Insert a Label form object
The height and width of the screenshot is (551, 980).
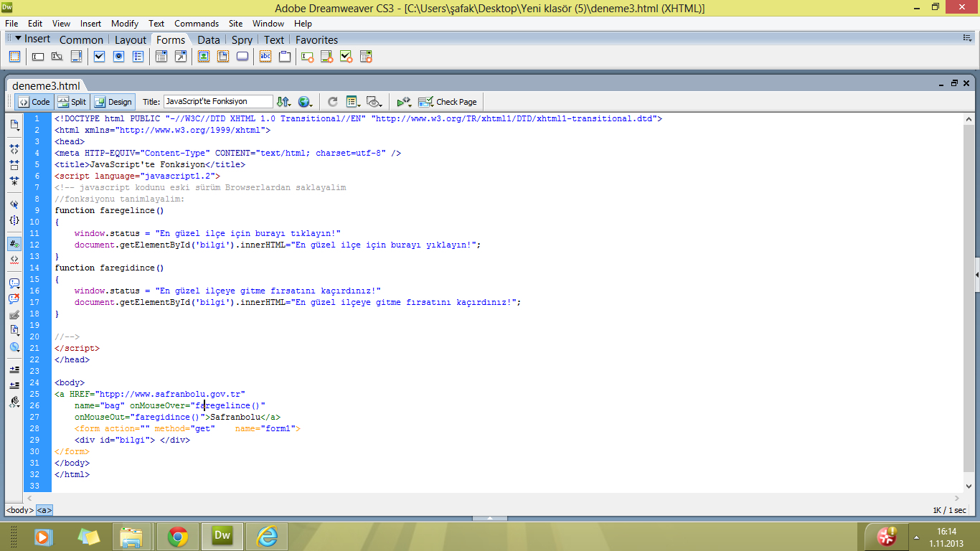click(265, 56)
